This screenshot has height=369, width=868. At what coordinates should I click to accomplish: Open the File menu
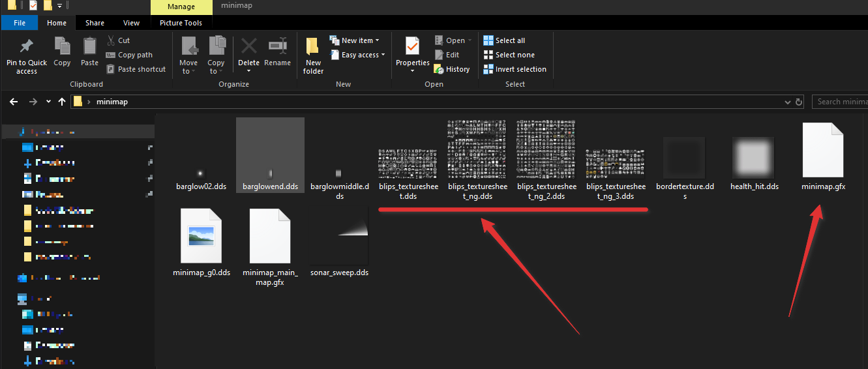coord(20,23)
